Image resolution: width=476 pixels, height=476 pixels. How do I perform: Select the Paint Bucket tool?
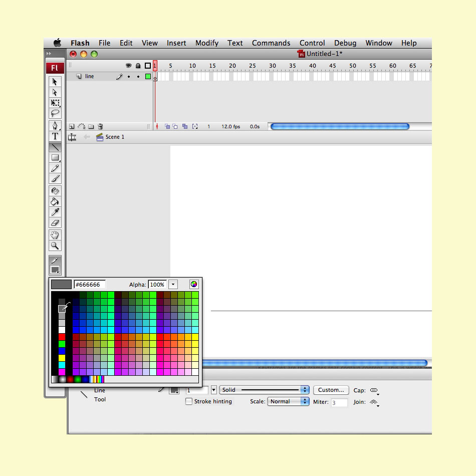pos(55,202)
